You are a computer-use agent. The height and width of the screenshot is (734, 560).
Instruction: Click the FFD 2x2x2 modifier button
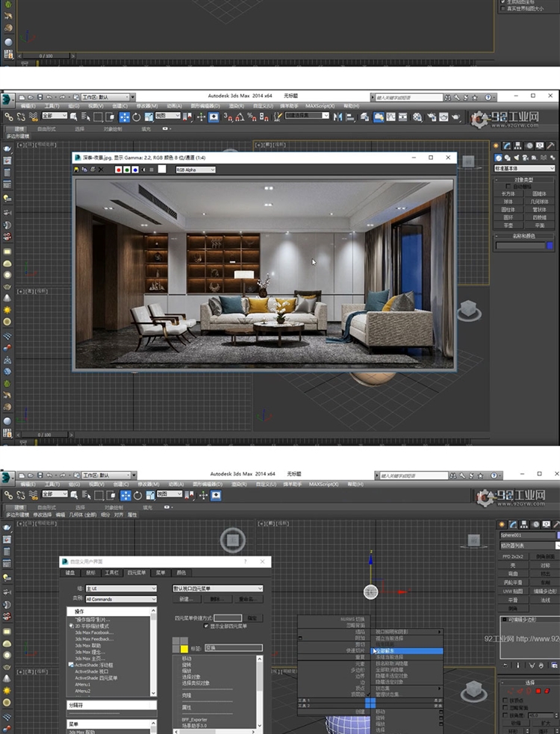[x=513, y=556]
